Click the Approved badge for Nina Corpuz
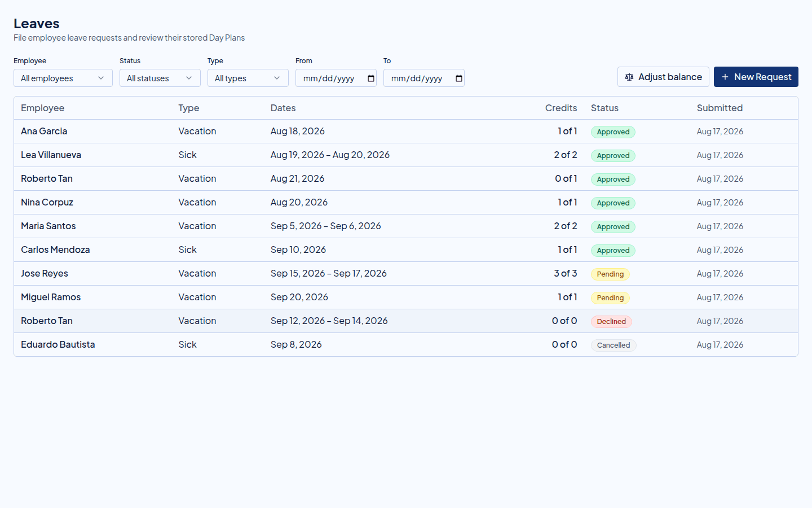 pos(613,203)
